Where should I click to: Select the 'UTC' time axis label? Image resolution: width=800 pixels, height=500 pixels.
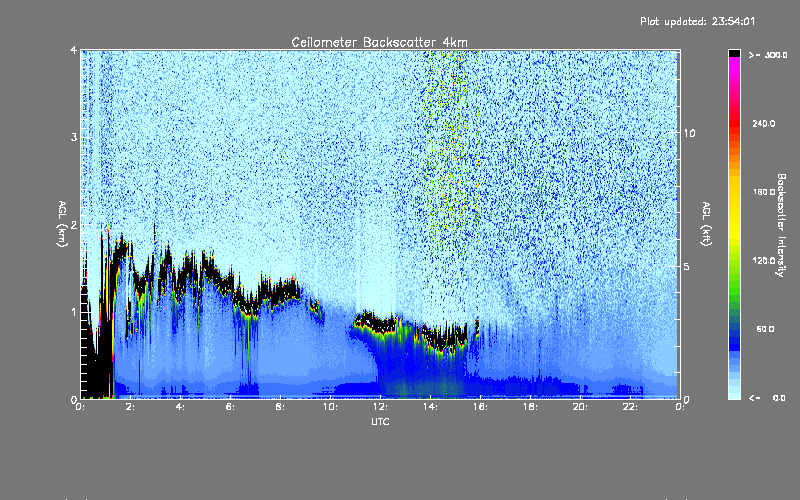tap(380, 421)
